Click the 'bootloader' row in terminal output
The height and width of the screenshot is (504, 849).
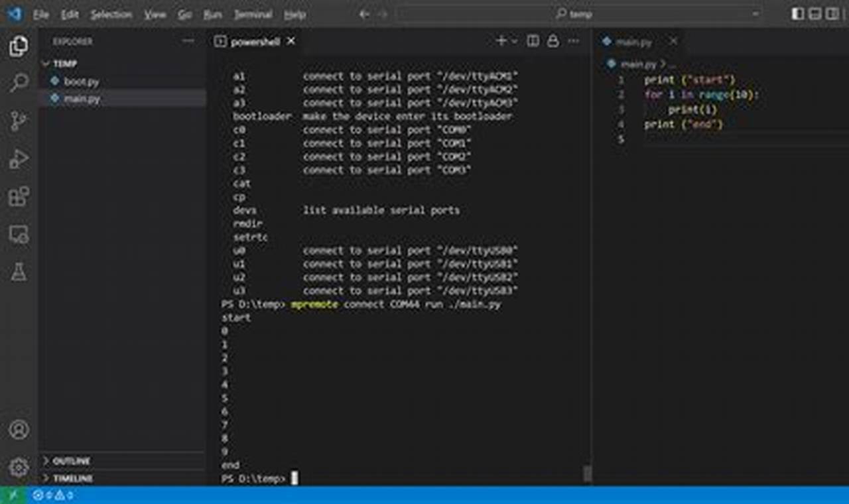[x=372, y=116]
